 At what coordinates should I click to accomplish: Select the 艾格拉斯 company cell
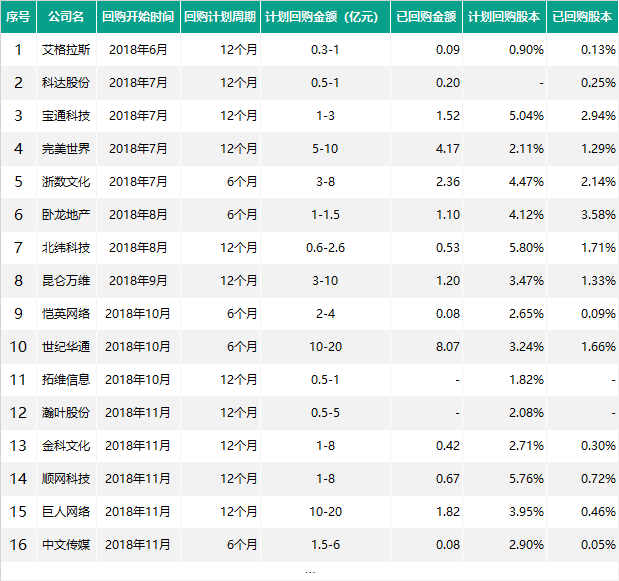click(66, 50)
